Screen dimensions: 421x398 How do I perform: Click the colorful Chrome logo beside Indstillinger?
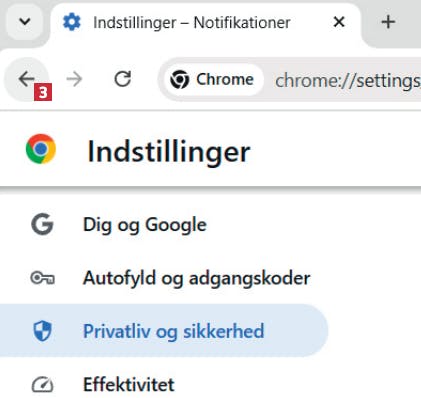coord(41,149)
